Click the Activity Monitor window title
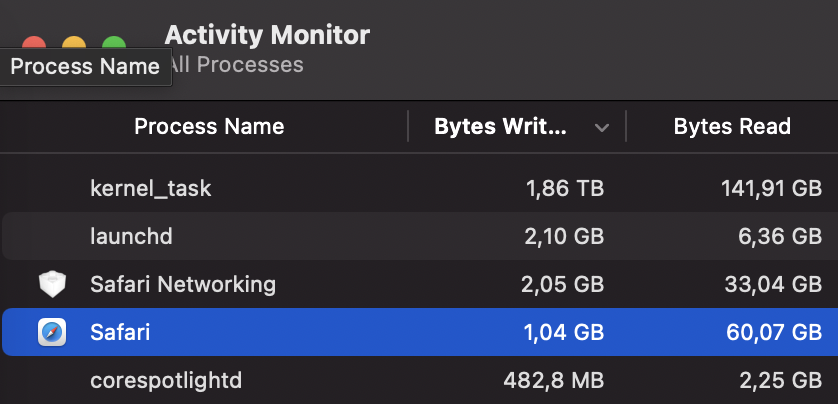Viewport: 838px width, 404px height. click(x=267, y=35)
